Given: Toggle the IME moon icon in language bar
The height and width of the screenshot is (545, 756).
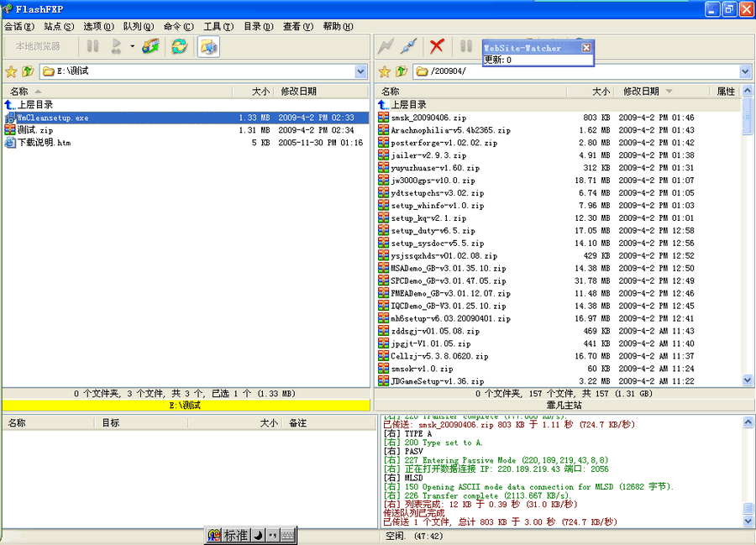Looking at the screenshot, I should pyautogui.click(x=256, y=536).
